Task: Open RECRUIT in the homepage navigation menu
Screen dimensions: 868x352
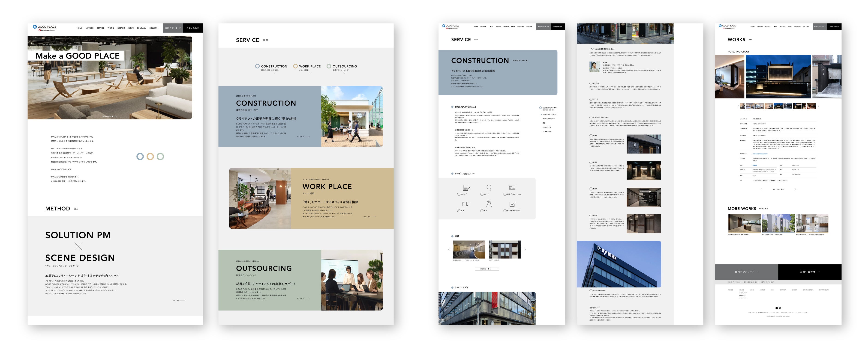Action: click(121, 28)
